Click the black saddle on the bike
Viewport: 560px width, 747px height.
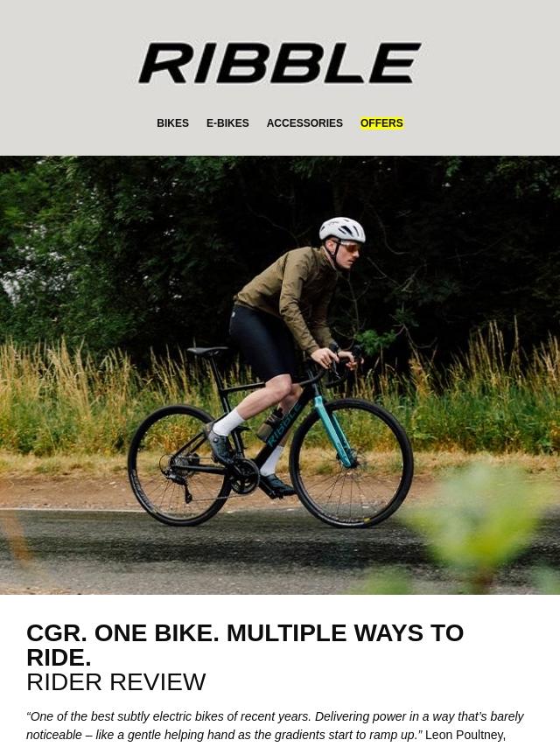[207, 352]
